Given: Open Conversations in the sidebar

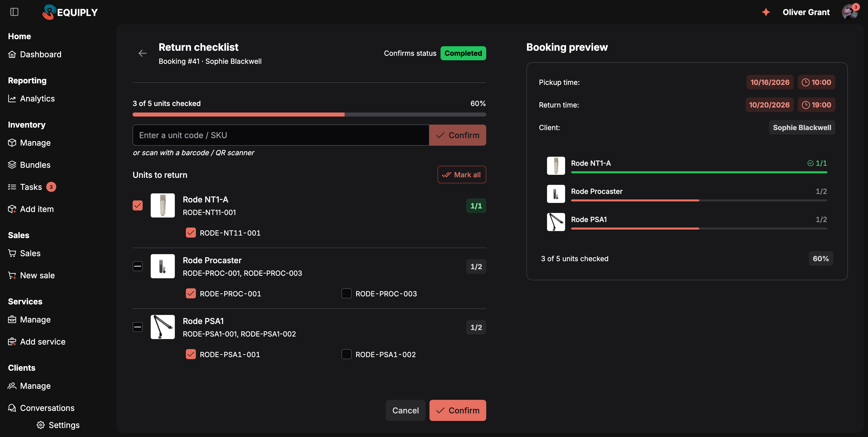Looking at the screenshot, I should coord(41,408).
